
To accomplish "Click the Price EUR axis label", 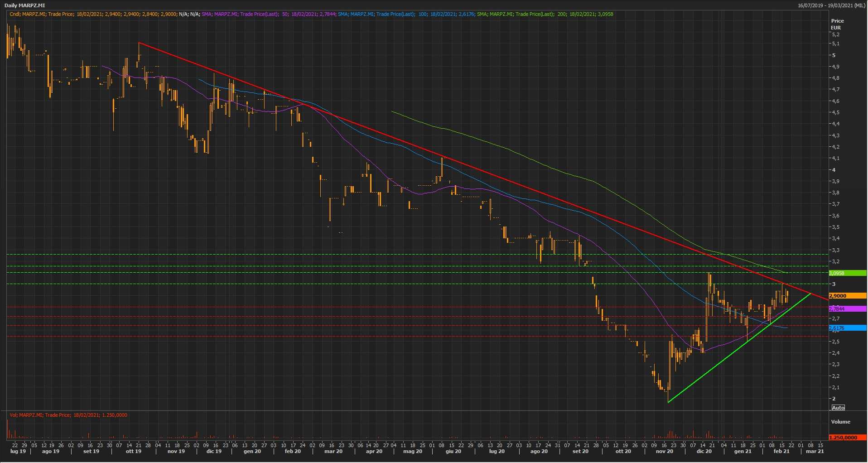I will pos(837,24).
